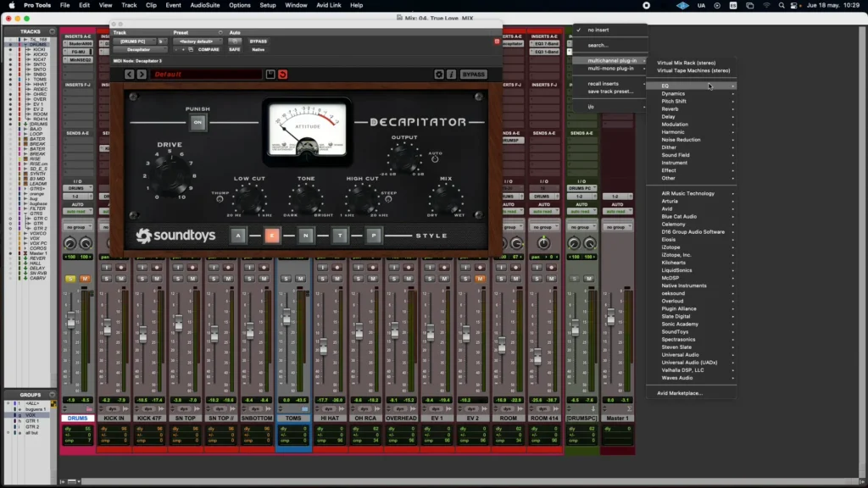
Task: Mute the DRUMS track
Action: coord(85,278)
